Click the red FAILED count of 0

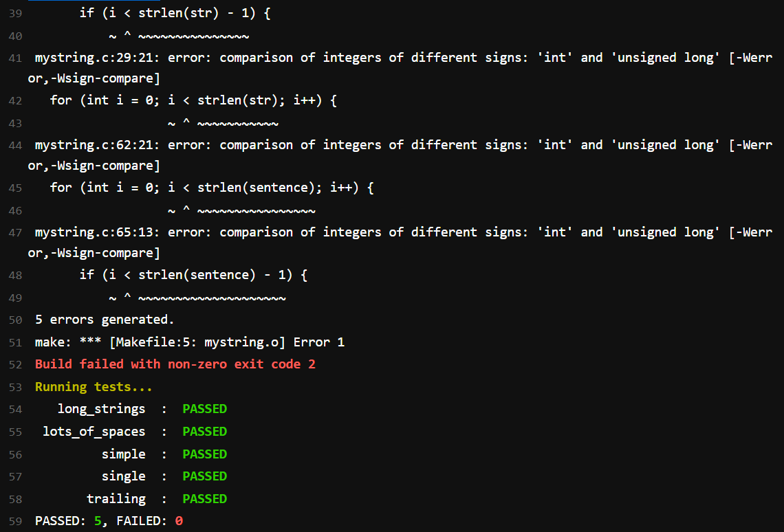tap(179, 521)
